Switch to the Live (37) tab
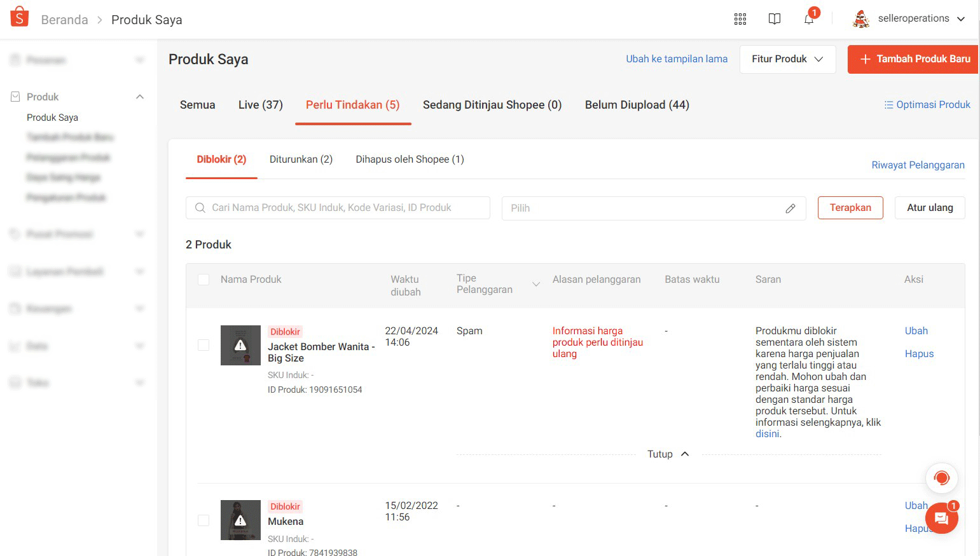Image resolution: width=980 pixels, height=556 pixels. 260,105
